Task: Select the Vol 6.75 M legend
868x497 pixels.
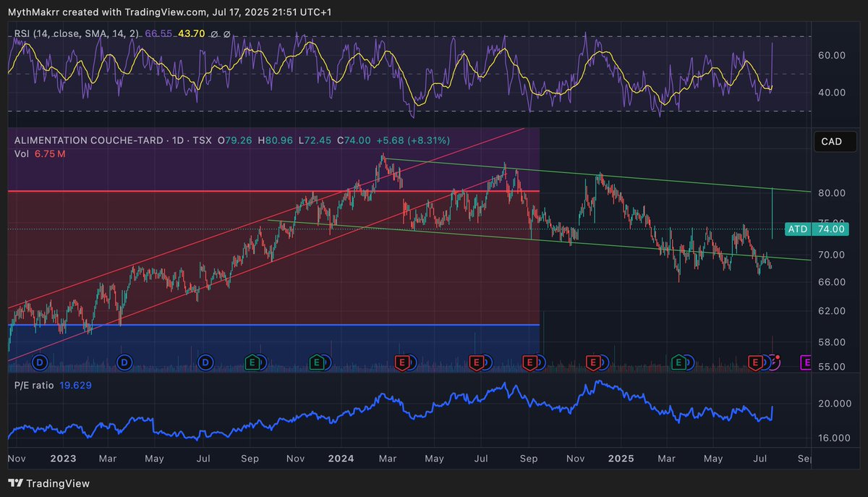Action: click(41, 154)
